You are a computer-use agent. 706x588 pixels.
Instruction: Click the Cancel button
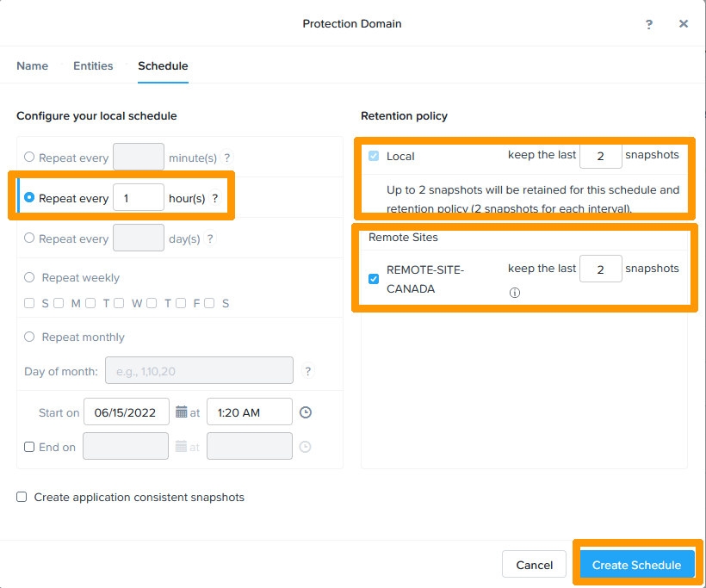click(534, 565)
